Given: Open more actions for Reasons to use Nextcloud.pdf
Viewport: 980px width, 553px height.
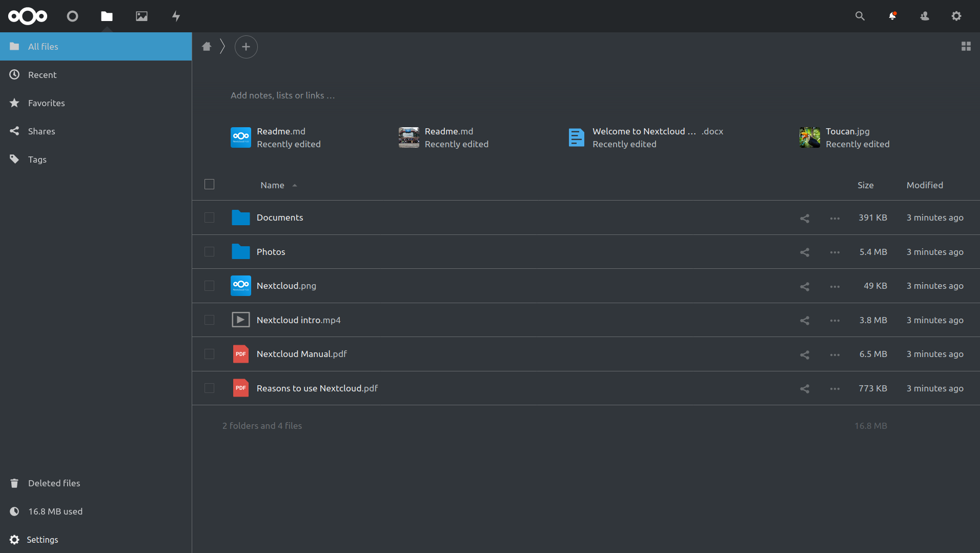Looking at the screenshot, I should tap(834, 388).
